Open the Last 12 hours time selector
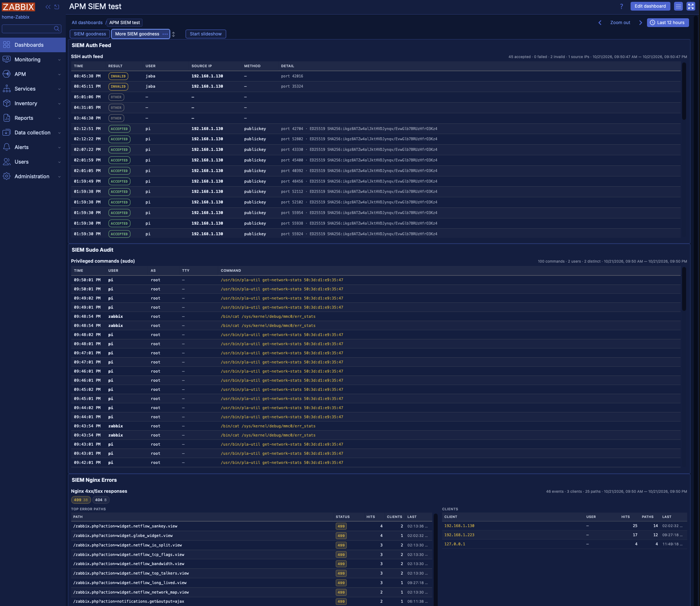 pyautogui.click(x=668, y=23)
